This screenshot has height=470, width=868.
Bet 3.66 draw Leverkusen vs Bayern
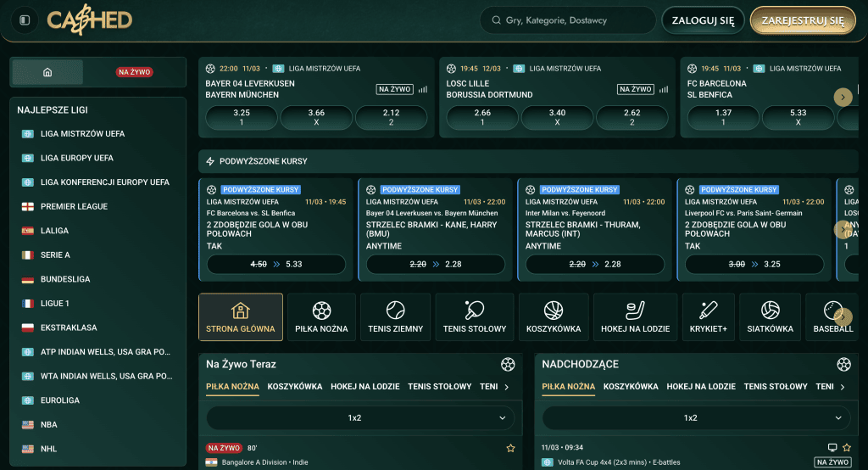(316, 117)
